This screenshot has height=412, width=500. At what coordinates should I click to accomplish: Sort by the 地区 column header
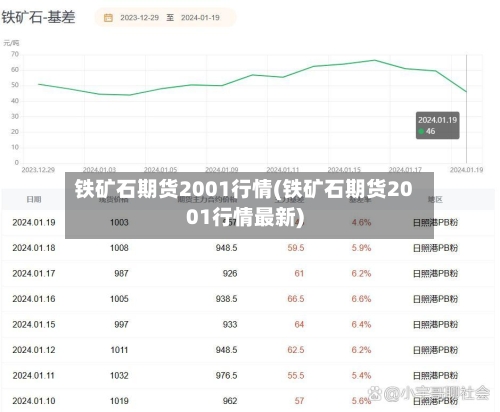click(x=435, y=200)
